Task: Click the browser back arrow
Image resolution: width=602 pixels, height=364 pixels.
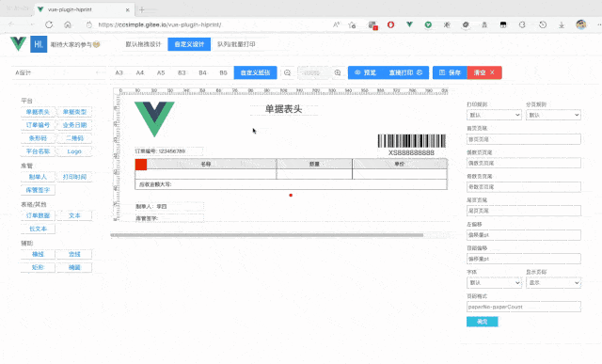Action: pos(11,24)
